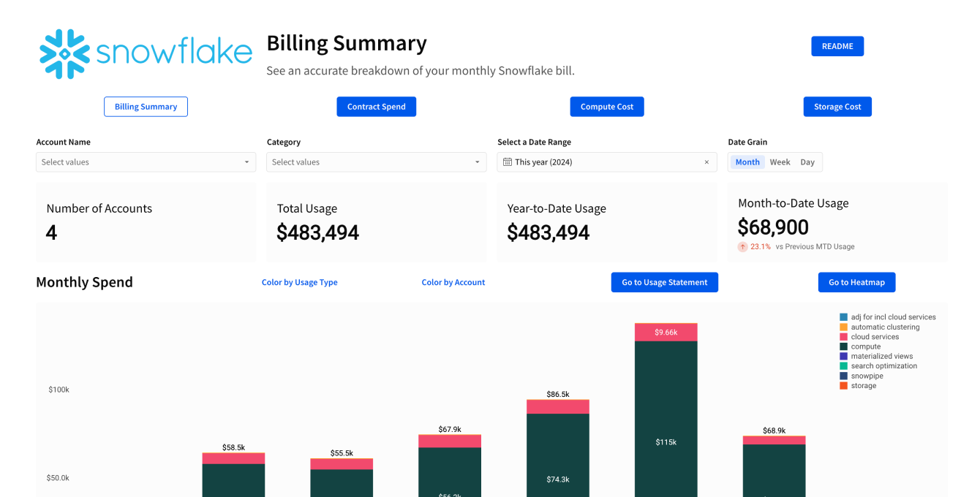
Task: Open the Select a Date Range picker
Action: 607,162
